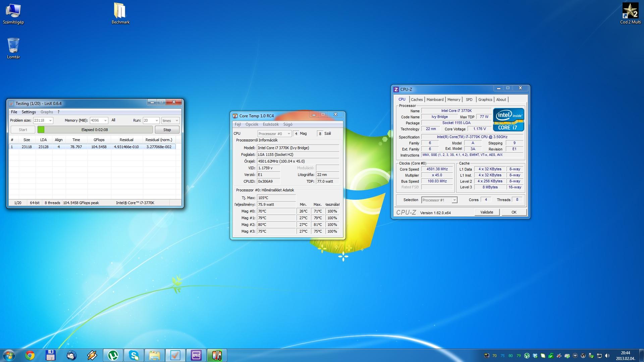Open the Problem size dropdown in LinX
The height and width of the screenshot is (362, 644).
click(x=43, y=120)
